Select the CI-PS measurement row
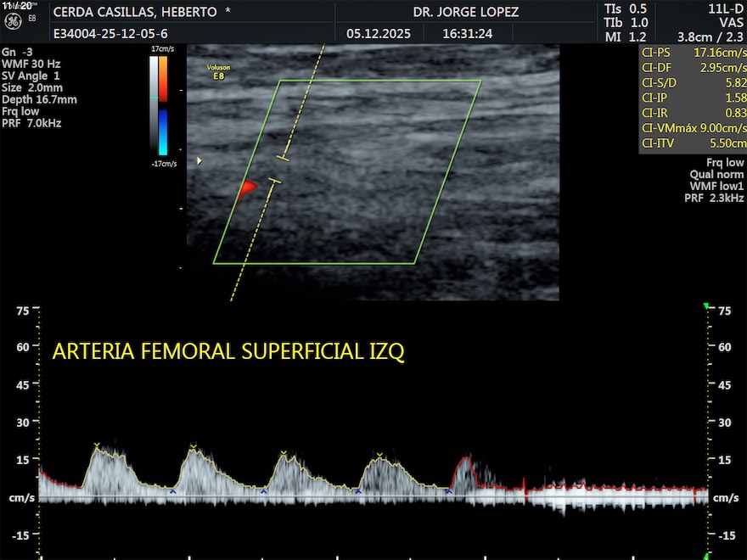Viewport: 747px width, 560px height. tap(693, 52)
